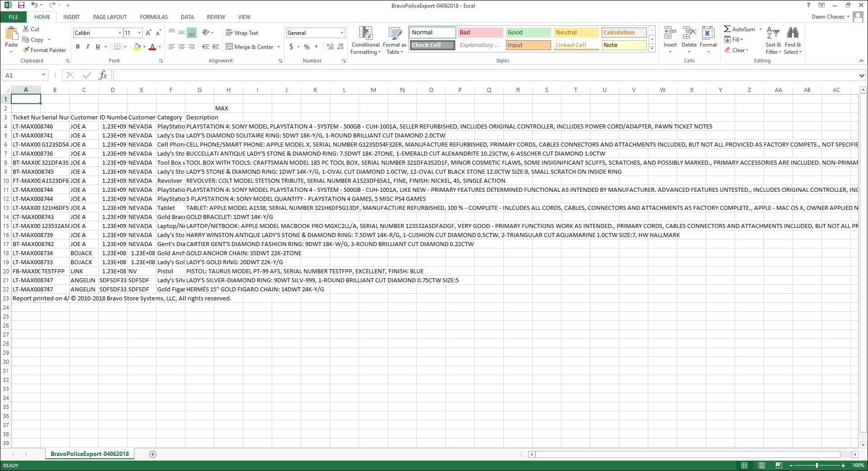Open the Conditional Formatting menu

[x=366, y=41]
